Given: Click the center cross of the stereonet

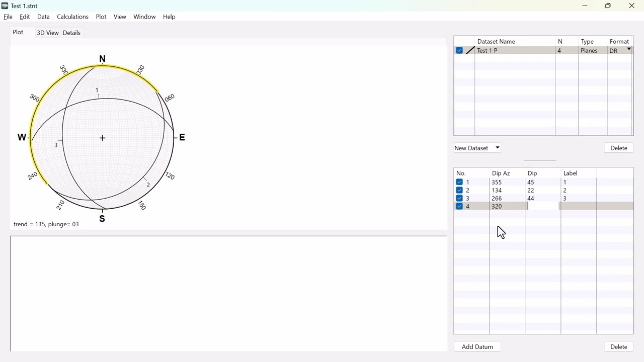Looking at the screenshot, I should (103, 138).
